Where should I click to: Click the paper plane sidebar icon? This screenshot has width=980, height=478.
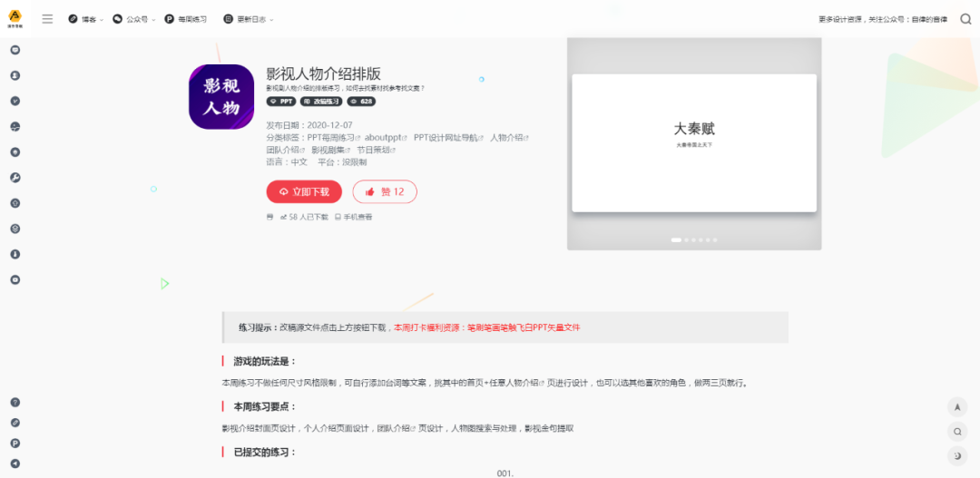pyautogui.click(x=15, y=463)
